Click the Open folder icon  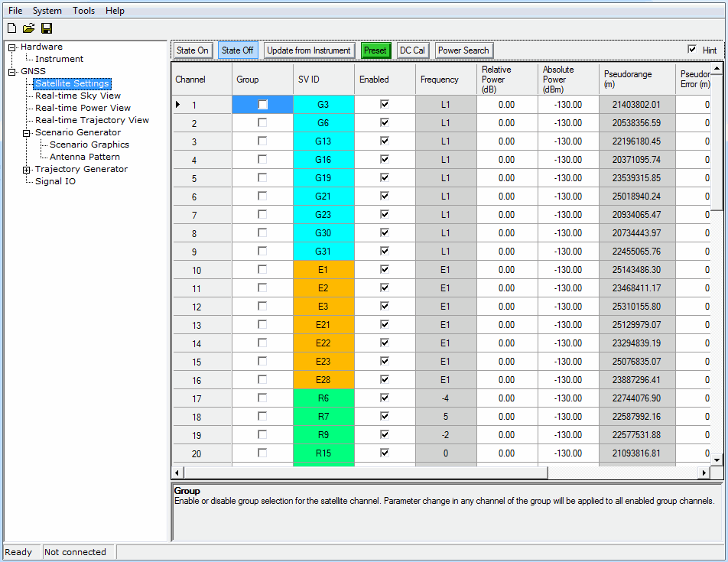[28, 28]
